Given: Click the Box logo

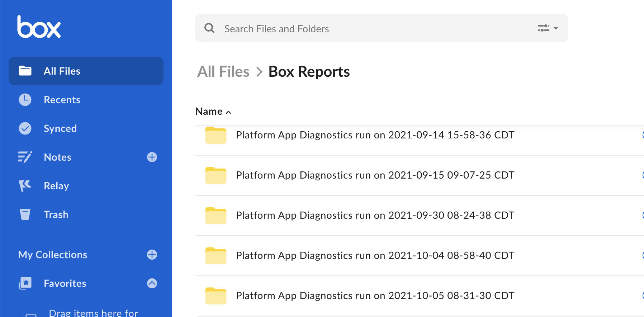Looking at the screenshot, I should [39, 27].
